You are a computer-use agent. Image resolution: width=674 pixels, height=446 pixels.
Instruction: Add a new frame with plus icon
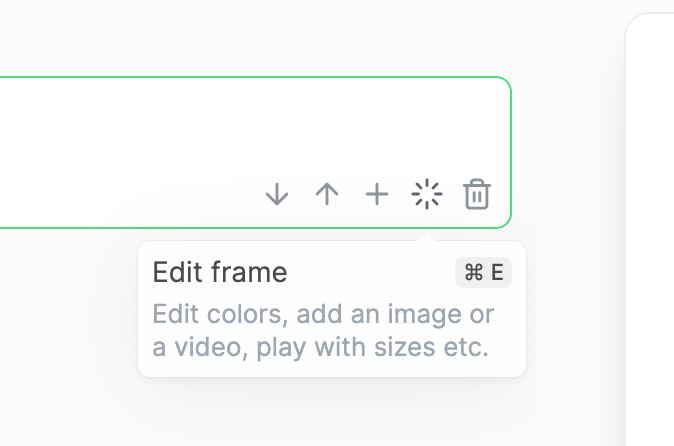pos(376,194)
